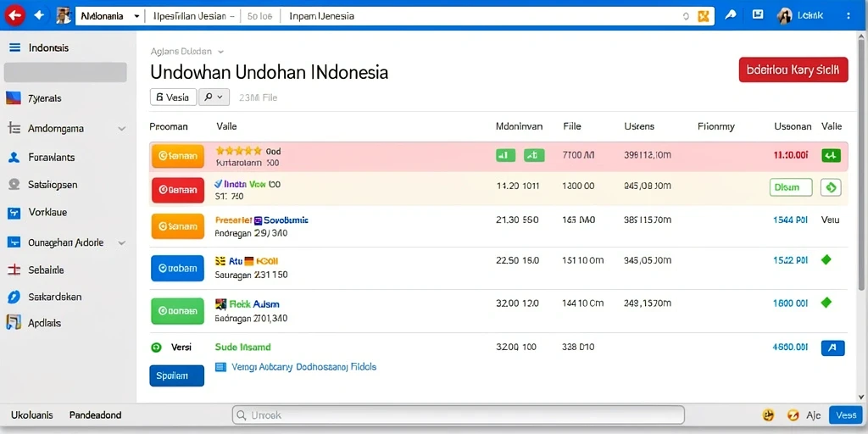This screenshot has width=868, height=434.
Task: Click the green diamond in the Atu Kcoll row
Action: click(826, 259)
